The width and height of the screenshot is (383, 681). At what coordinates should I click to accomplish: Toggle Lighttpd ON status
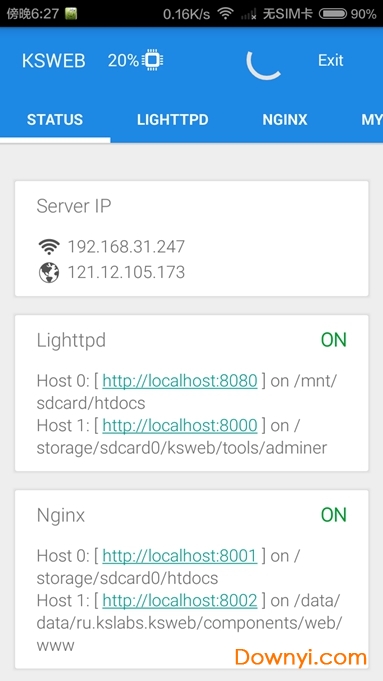333,340
